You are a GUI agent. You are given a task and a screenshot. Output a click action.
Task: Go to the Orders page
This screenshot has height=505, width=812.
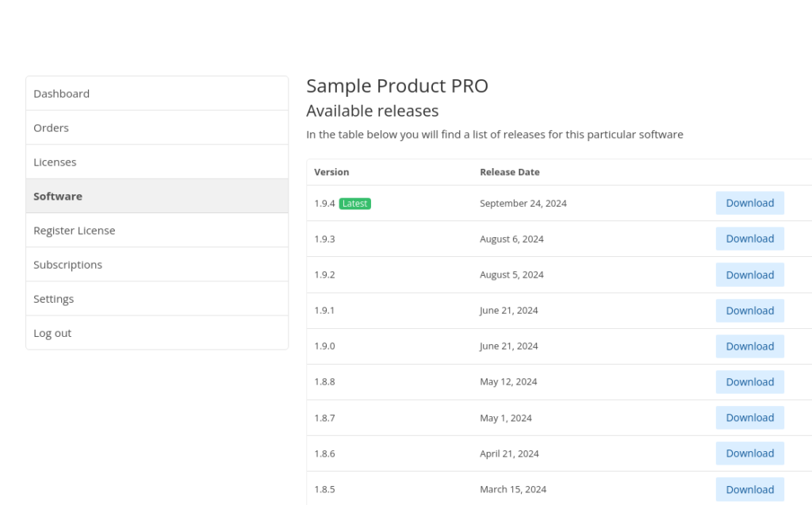(51, 128)
